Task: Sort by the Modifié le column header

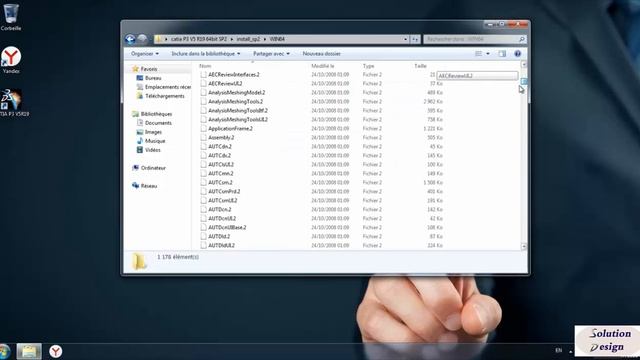Action: pyautogui.click(x=322, y=66)
